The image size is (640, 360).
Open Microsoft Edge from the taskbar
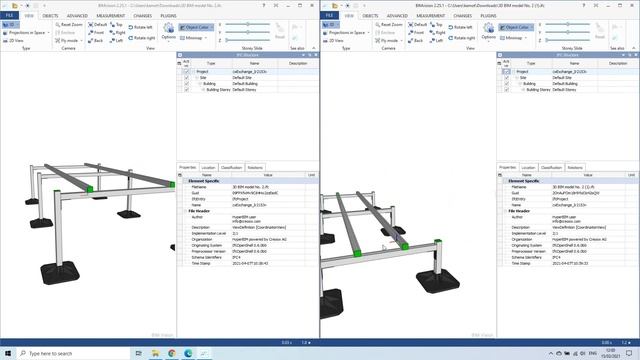(188, 353)
